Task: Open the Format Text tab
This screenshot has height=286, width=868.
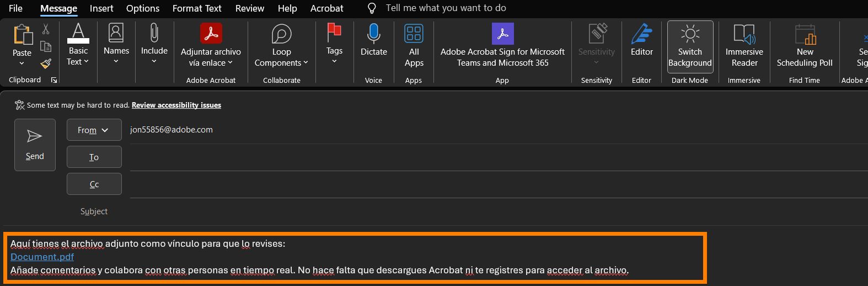Action: pyautogui.click(x=197, y=8)
